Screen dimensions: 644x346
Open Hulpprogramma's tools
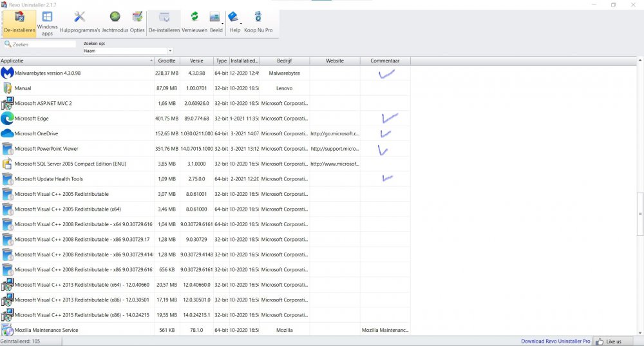(80, 23)
